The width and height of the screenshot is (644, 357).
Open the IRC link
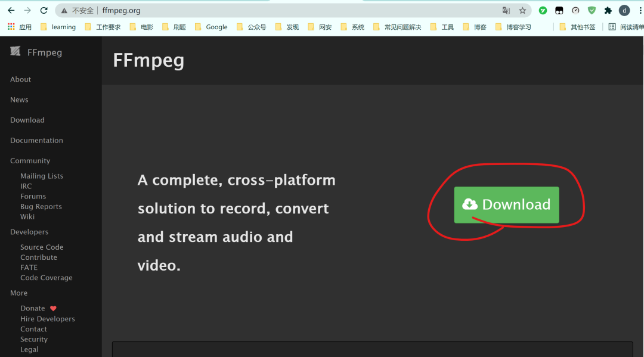click(26, 187)
